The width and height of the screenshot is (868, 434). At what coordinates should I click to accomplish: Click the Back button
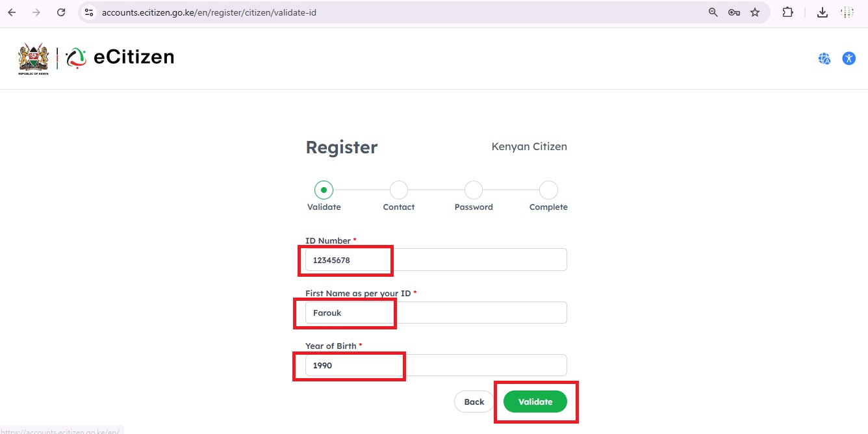click(474, 402)
